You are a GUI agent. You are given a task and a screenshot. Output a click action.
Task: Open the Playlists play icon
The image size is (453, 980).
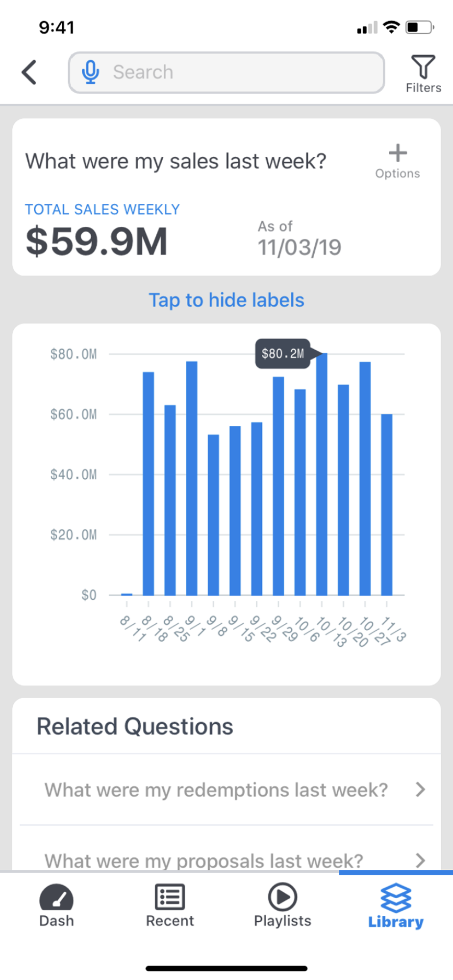click(282, 897)
